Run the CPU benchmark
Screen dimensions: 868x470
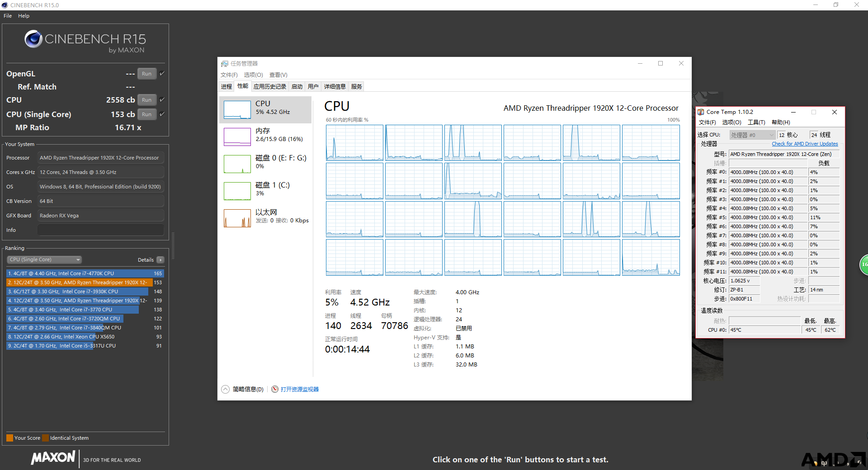click(146, 100)
